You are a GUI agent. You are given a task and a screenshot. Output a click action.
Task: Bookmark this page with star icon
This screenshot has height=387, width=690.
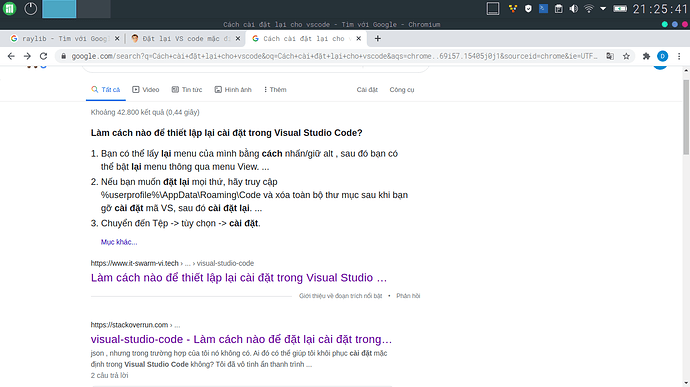click(x=626, y=56)
